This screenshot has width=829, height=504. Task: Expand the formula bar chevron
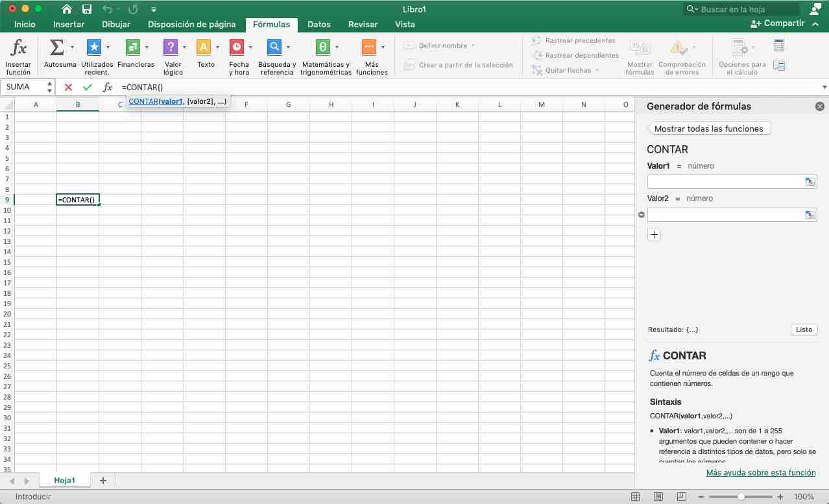824,88
